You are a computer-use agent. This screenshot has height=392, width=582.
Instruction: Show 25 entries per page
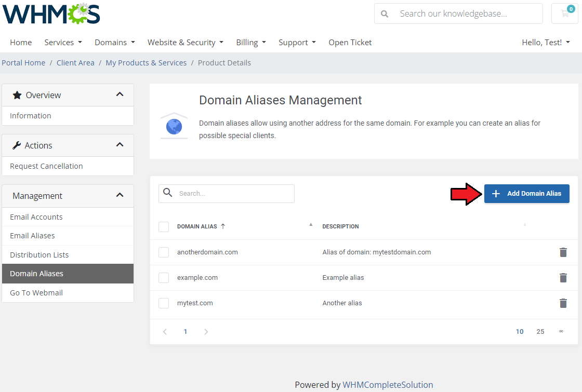540,332
